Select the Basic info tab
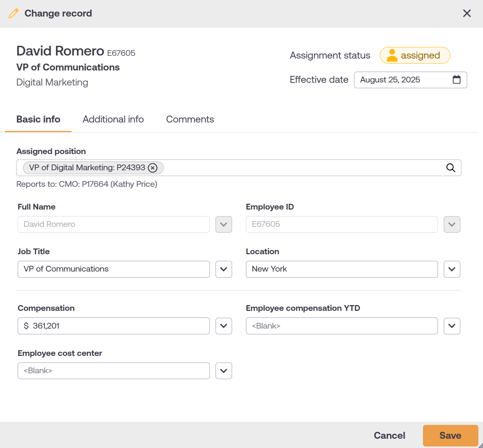This screenshot has width=483, height=448. pos(38,119)
